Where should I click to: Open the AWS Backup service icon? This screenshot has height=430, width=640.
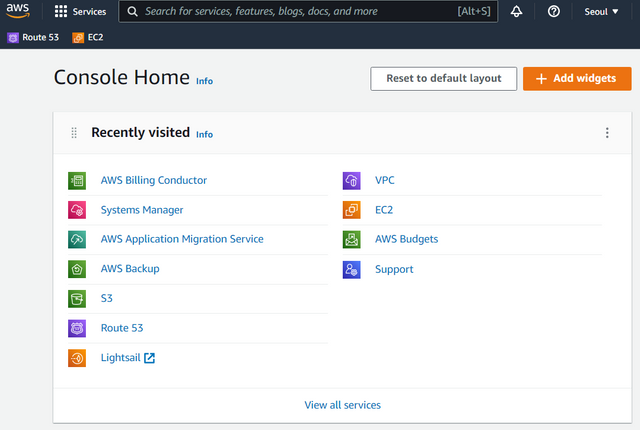pyautogui.click(x=77, y=269)
